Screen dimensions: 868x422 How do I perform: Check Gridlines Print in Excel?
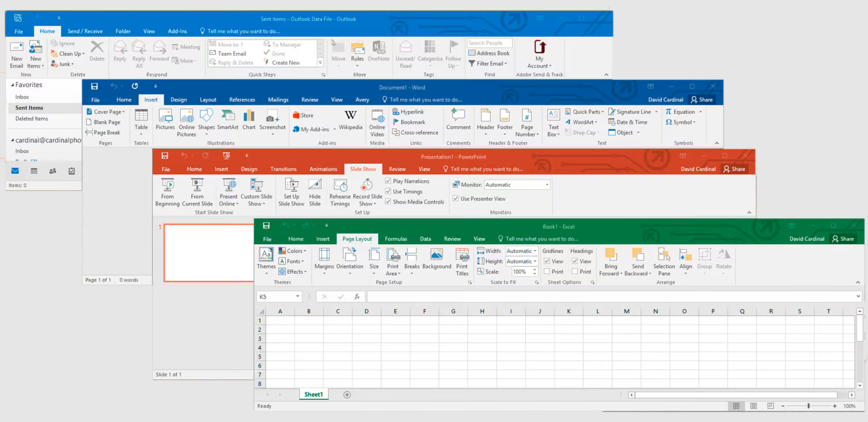[547, 272]
